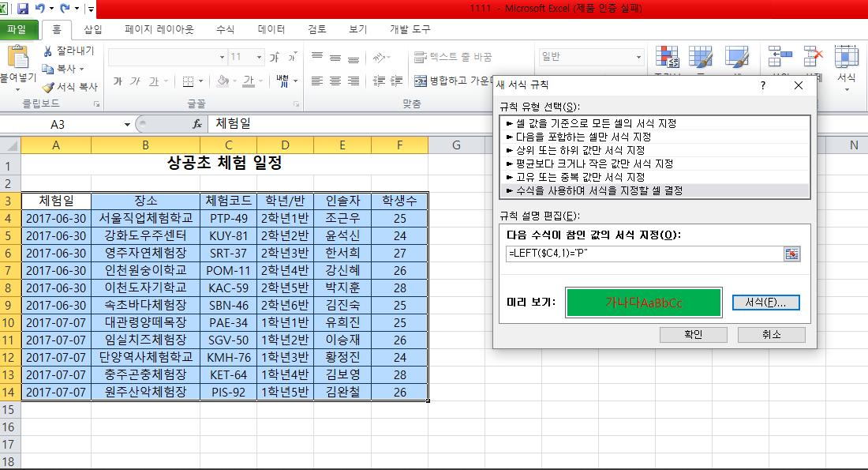Image resolution: width=868 pixels, height=470 pixels.
Task: Click the insert function fx icon
Action: (197, 124)
